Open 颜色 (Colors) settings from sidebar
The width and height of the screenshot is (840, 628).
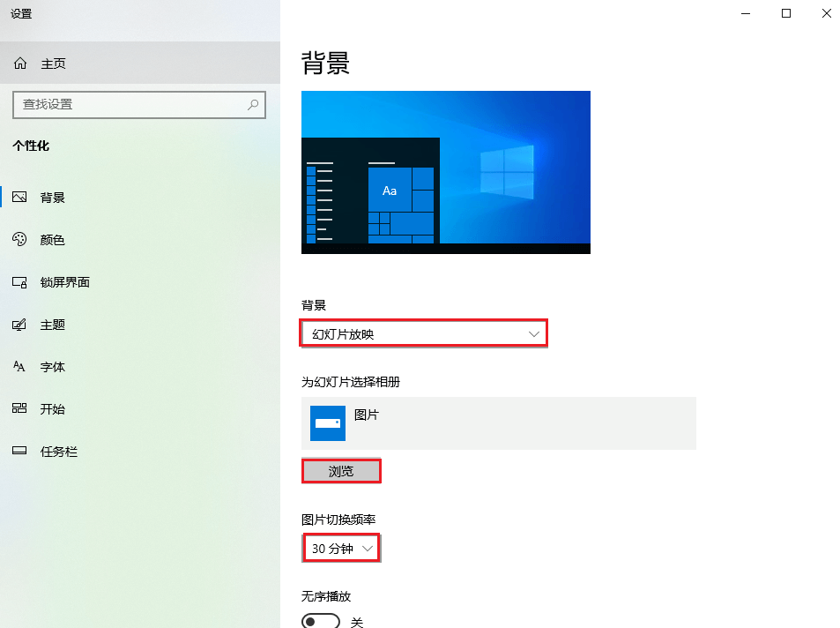(19, 240)
